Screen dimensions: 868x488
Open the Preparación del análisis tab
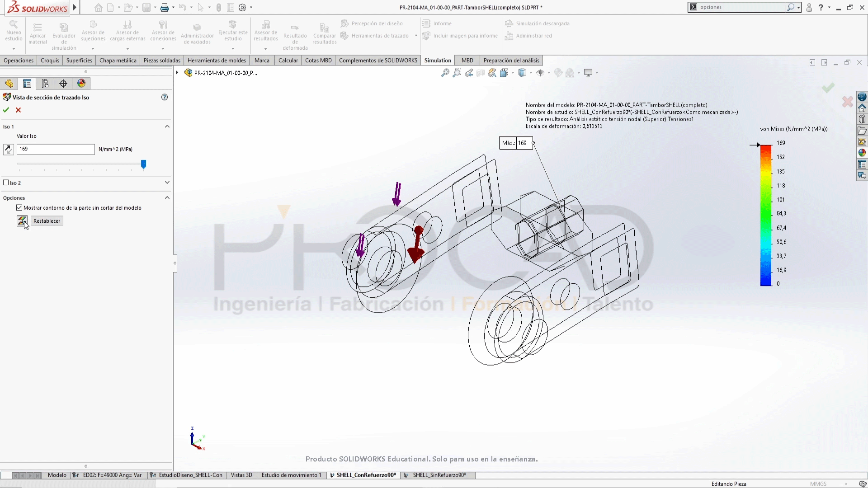511,61
